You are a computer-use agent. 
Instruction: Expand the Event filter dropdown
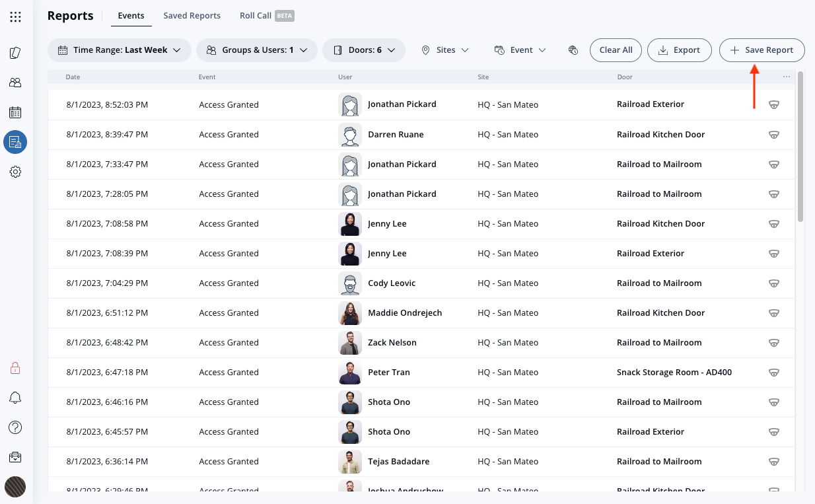(x=520, y=50)
